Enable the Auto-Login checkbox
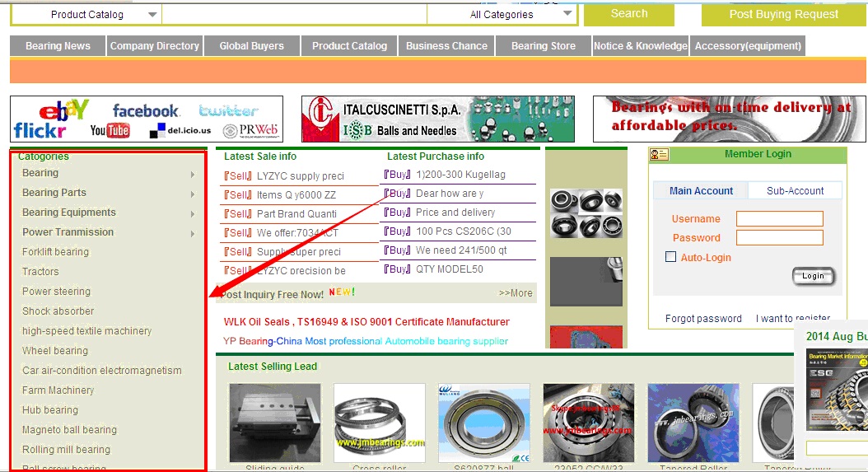Image resolution: width=868 pixels, height=472 pixels. [670, 257]
